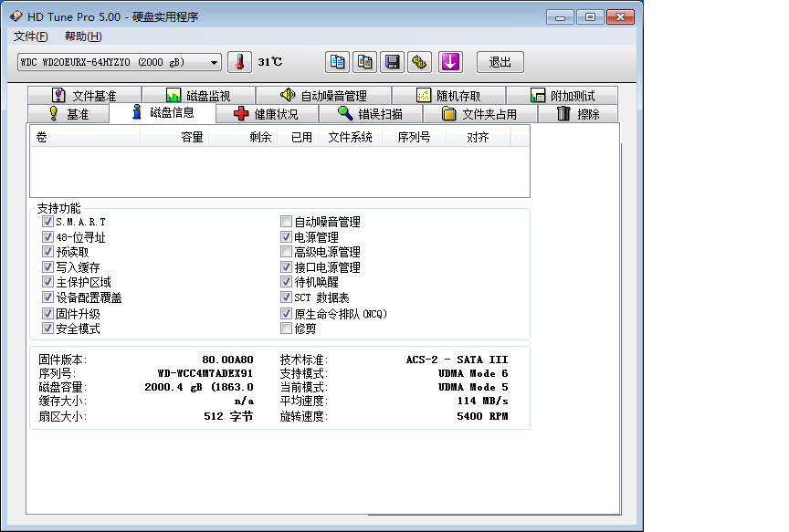Click the save floppy disk icon
The height and width of the screenshot is (532, 789).
pyautogui.click(x=392, y=62)
